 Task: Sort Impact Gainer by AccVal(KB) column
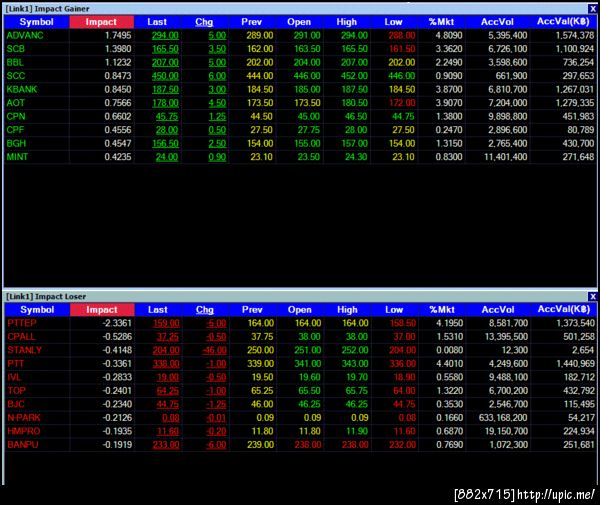[x=563, y=22]
